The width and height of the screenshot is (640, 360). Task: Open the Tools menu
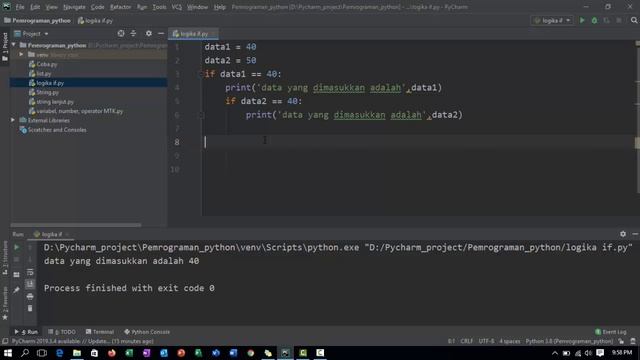pos(159,7)
